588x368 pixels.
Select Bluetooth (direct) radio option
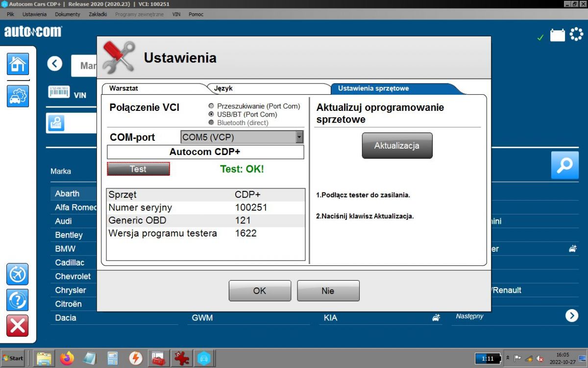211,123
